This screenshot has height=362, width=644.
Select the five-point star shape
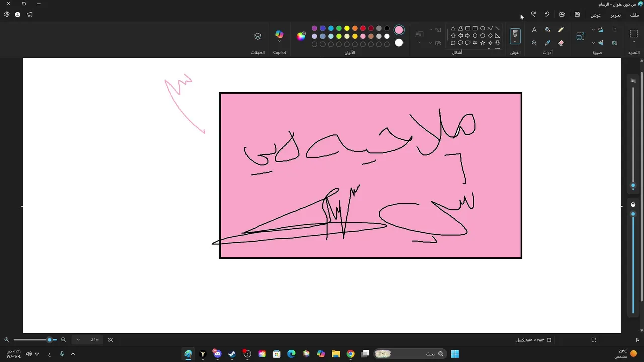(x=482, y=43)
